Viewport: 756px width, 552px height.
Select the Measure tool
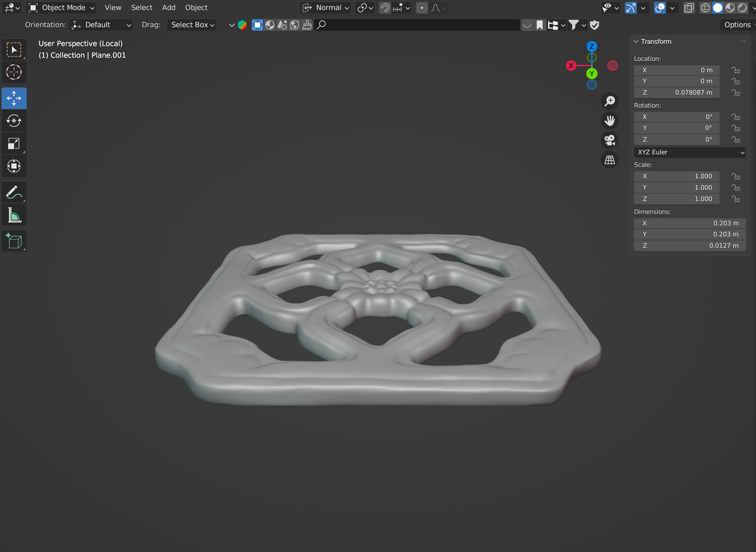tap(14, 215)
